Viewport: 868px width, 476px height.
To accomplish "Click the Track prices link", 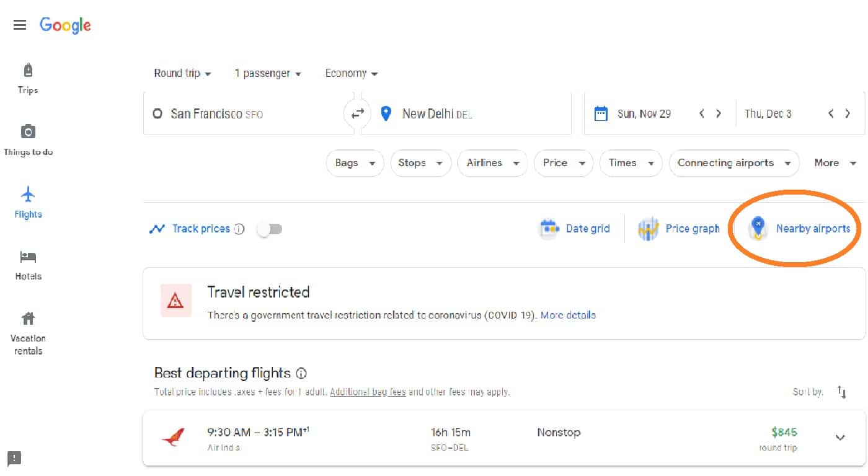I will point(201,229).
